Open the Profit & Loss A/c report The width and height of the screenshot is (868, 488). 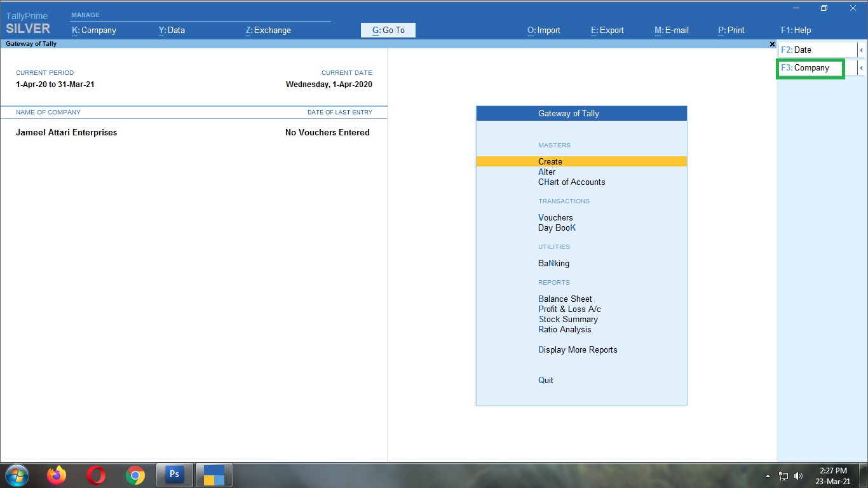coord(569,309)
